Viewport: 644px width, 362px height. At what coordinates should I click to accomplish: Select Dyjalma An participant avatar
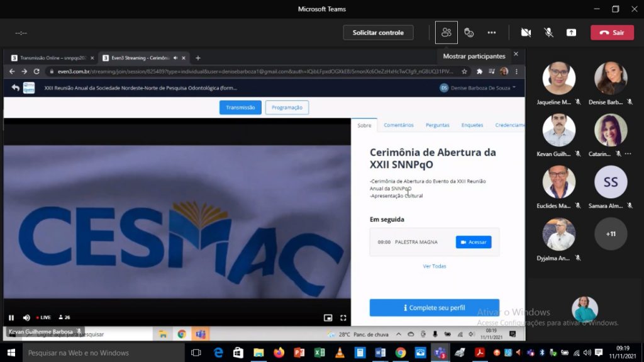point(558,234)
